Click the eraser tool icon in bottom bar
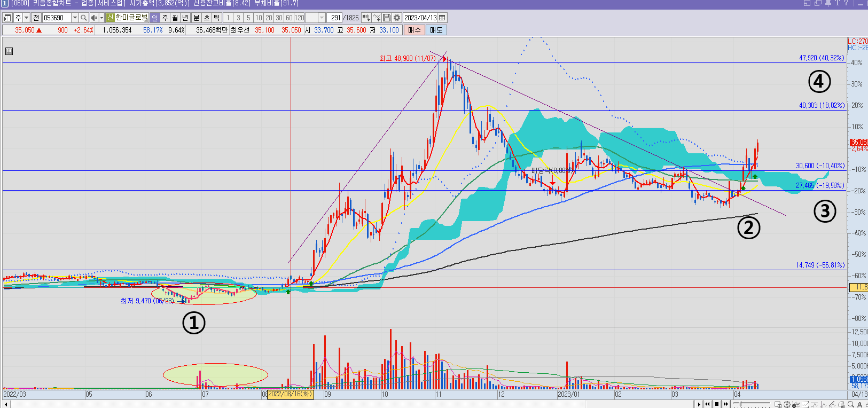The width and height of the screenshot is (868, 408). coord(841,404)
